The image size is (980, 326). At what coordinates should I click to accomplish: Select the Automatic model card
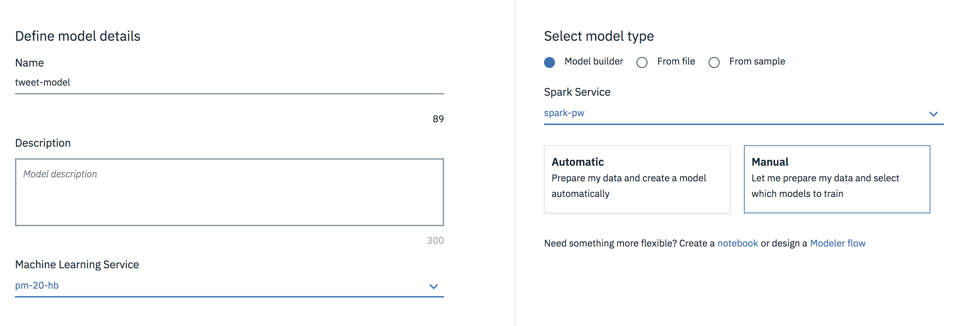pyautogui.click(x=637, y=179)
